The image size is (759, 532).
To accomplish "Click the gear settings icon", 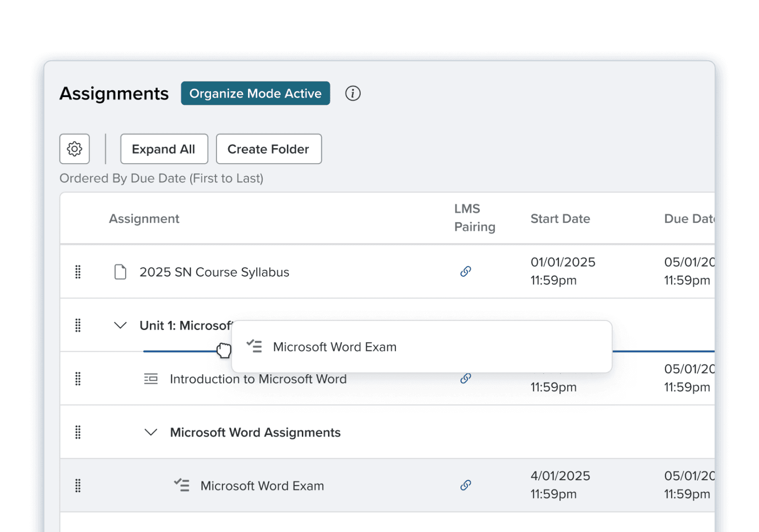I will (74, 149).
